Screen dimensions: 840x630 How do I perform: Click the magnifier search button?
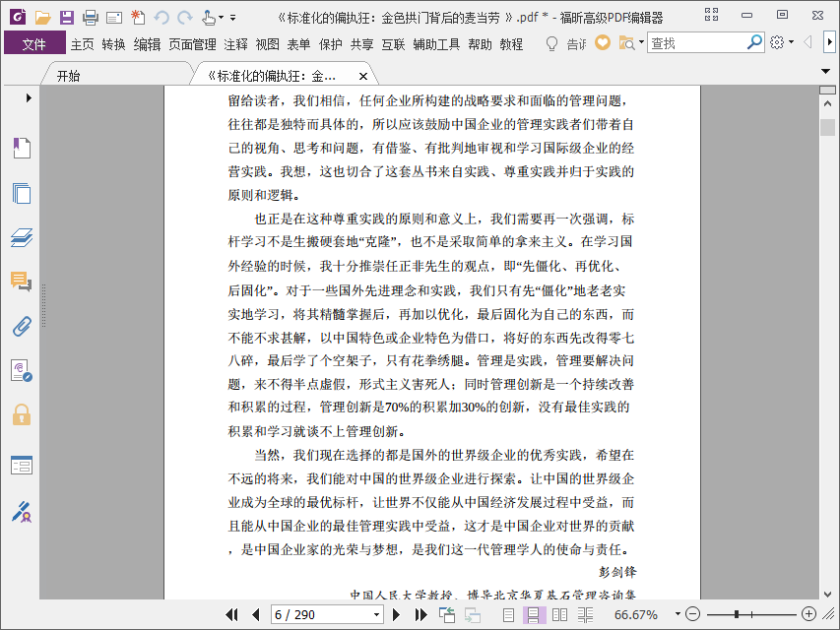[x=754, y=42]
